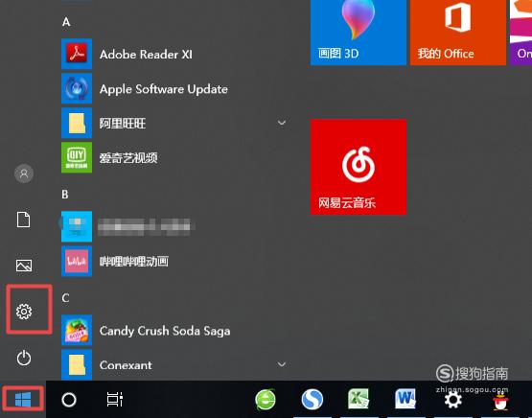This screenshot has height=418, width=532.
Task: Launch Apple Software Update icon
Action: point(77,88)
